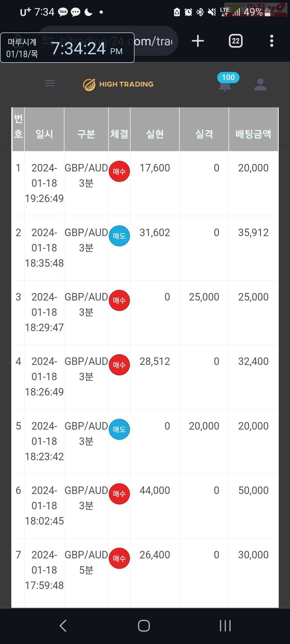
Task: Tap blue 매도 badge in row 5
Action: pyautogui.click(x=119, y=429)
